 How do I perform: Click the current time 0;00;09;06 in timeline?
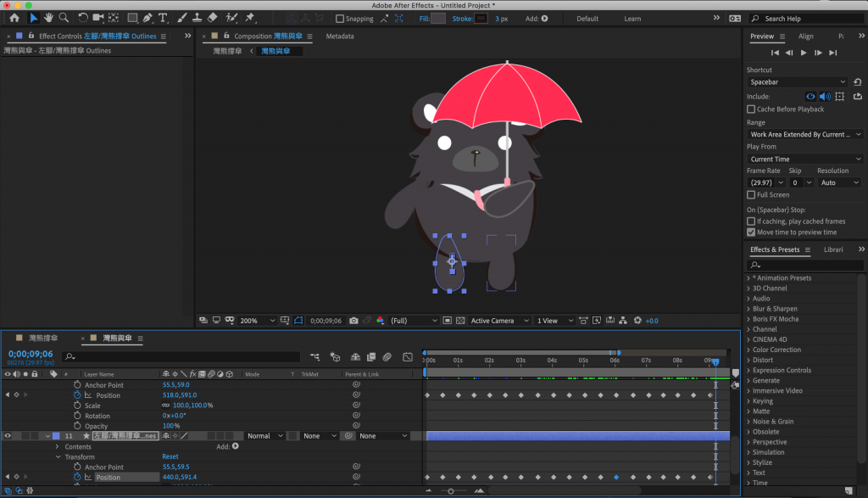coord(31,354)
